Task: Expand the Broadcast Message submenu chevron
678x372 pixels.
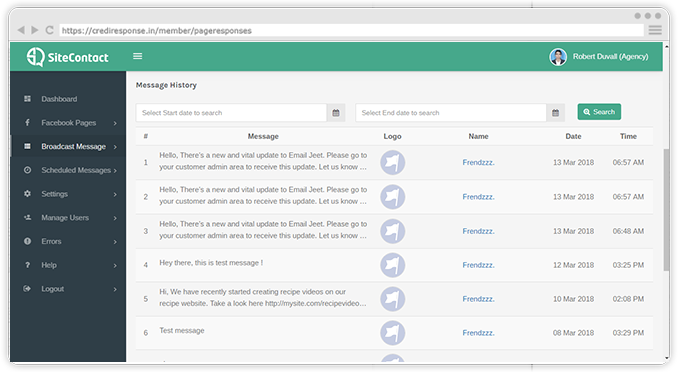Action: (x=115, y=147)
